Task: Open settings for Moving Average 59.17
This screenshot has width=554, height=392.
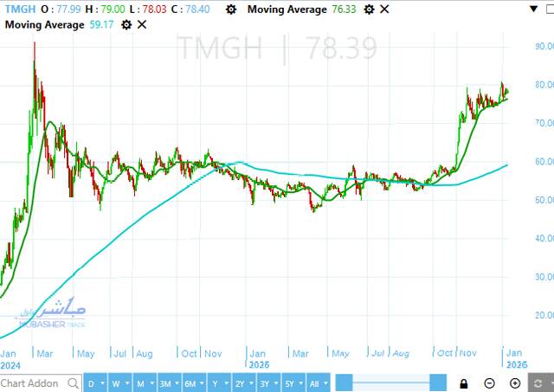Action: [x=126, y=24]
